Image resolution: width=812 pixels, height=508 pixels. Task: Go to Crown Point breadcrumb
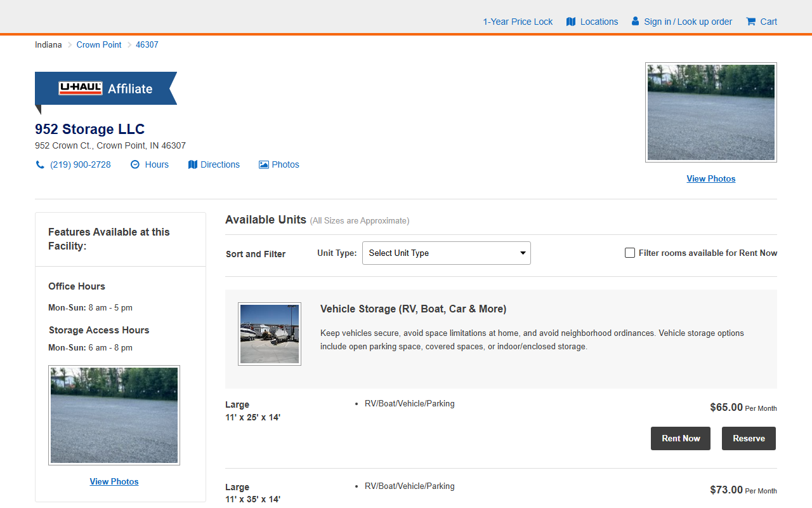click(99, 44)
